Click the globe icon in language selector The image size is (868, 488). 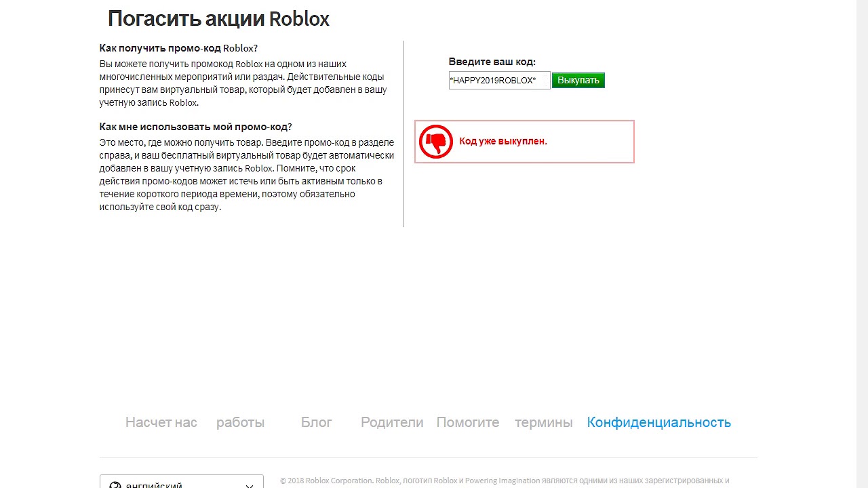coord(115,485)
